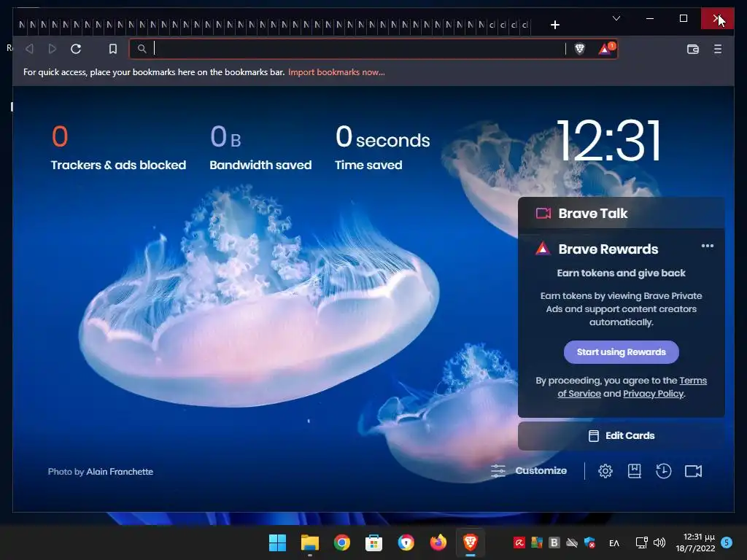
Task: Click Brave browser taskbar icon
Action: [x=471, y=542]
